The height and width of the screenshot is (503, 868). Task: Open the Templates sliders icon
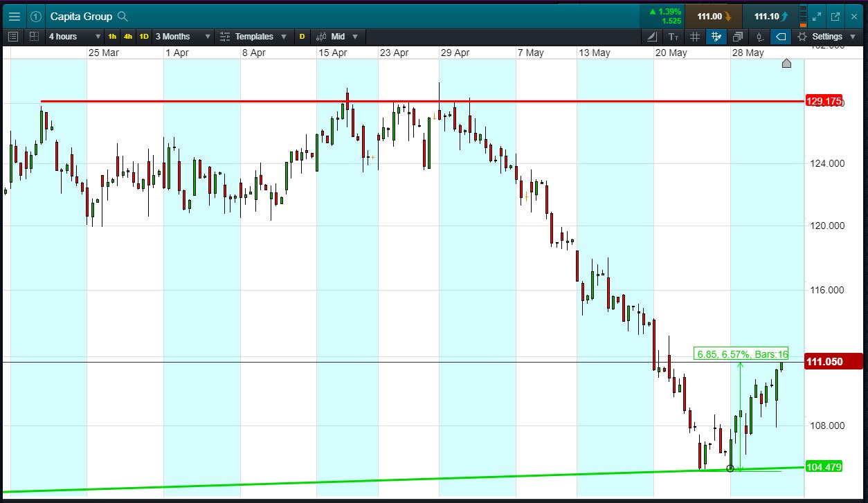224,36
